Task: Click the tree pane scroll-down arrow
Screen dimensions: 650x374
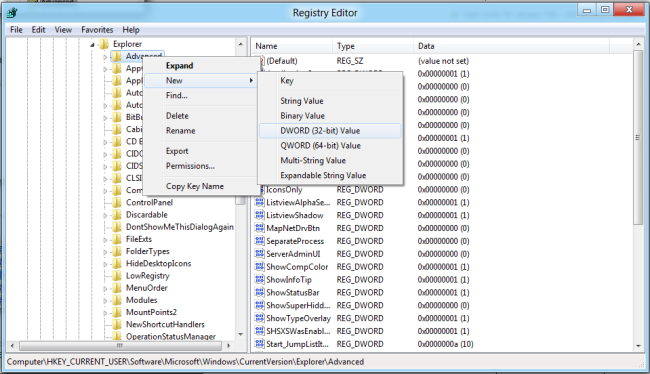Action: [x=240, y=334]
